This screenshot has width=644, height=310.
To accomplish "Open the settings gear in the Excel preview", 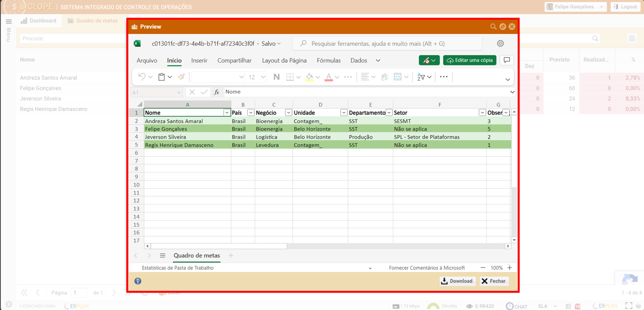I will 500,43.
